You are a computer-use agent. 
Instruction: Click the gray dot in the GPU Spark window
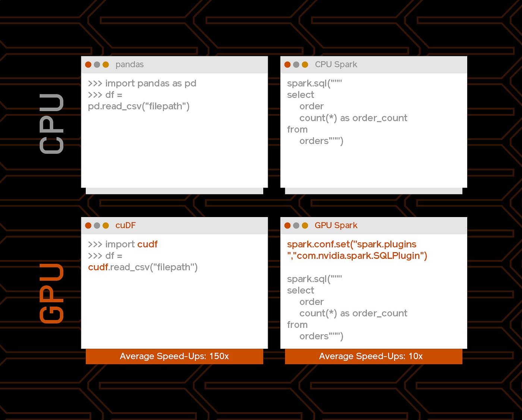coord(296,225)
